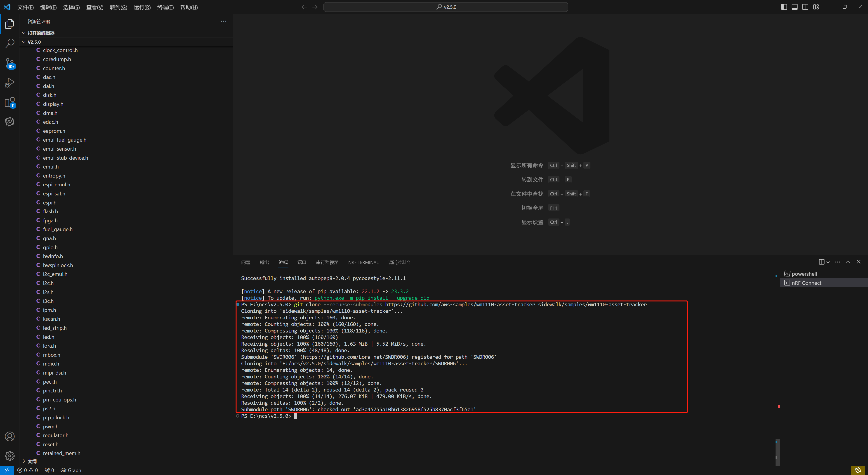Open the Selection menu
Viewport: 868px width, 475px height.
(x=71, y=7)
